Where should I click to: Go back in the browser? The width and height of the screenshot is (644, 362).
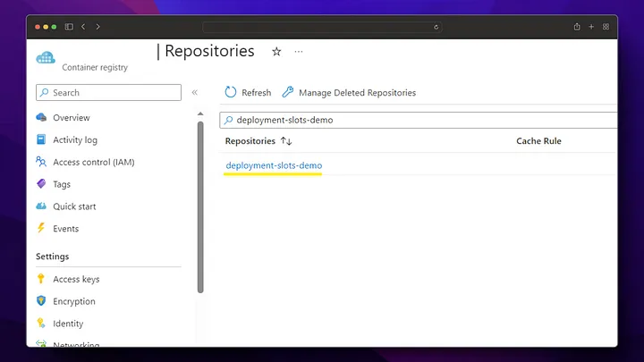tap(83, 27)
